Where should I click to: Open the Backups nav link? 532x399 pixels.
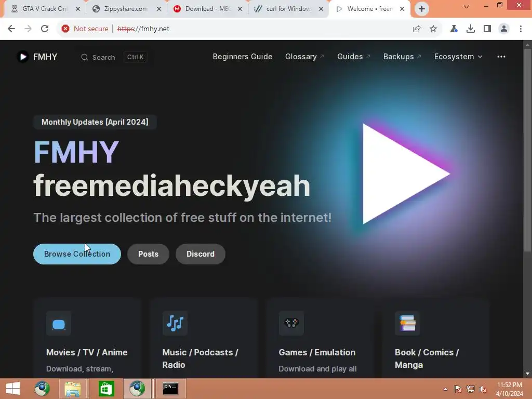click(x=402, y=57)
